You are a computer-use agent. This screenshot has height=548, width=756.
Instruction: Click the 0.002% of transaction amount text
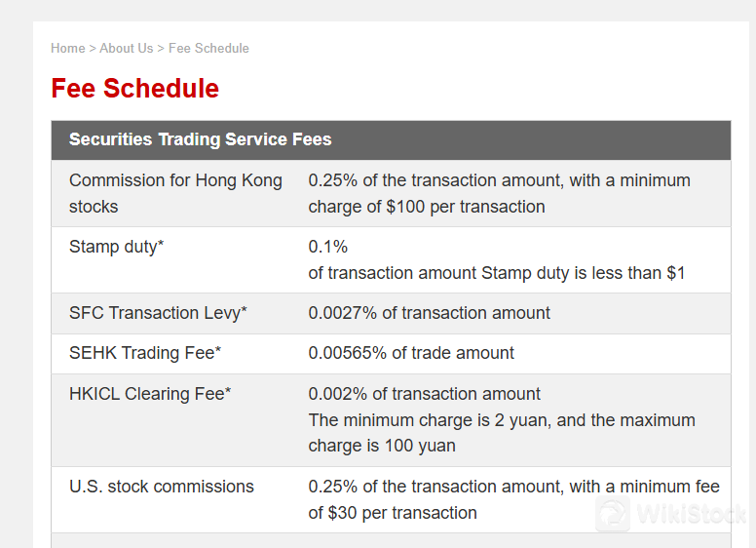tap(424, 394)
